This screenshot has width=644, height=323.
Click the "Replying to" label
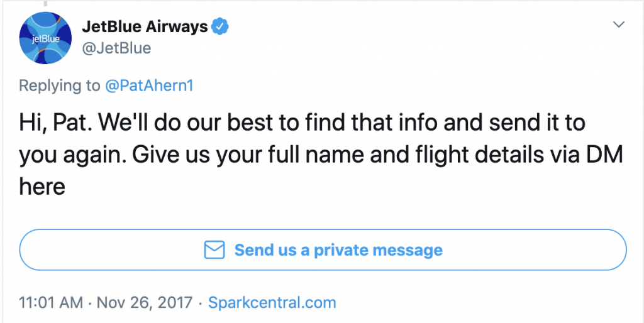click(58, 85)
